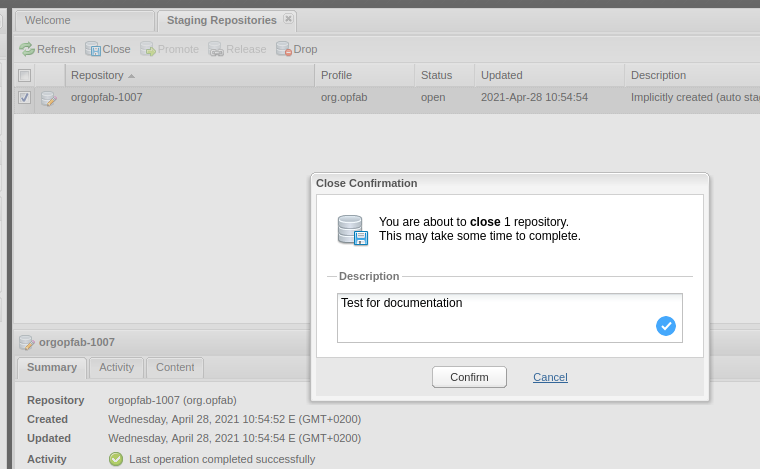Image resolution: width=760 pixels, height=469 pixels.
Task: Uncheck the orgopfab-1007 row checkbox
Action: click(24, 97)
